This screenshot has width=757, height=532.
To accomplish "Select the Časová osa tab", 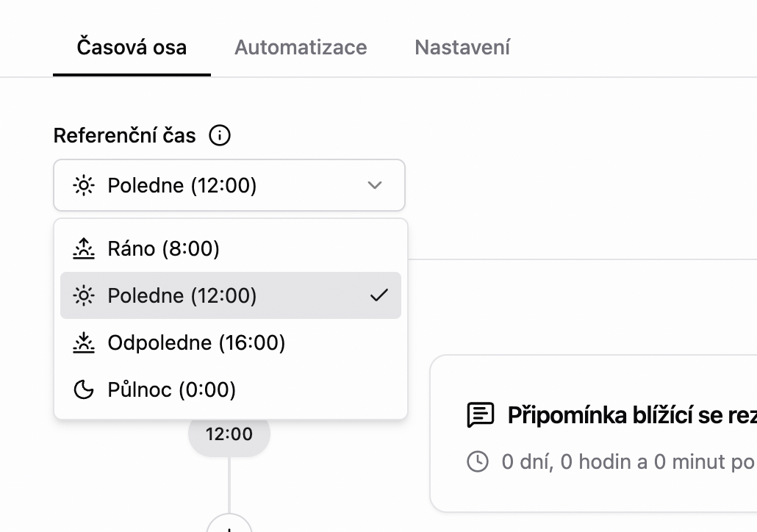I will 132,47.
